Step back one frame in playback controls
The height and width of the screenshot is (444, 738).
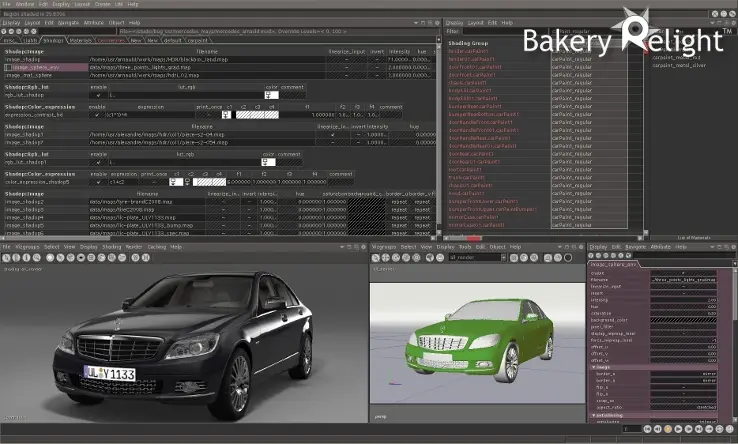(658, 429)
